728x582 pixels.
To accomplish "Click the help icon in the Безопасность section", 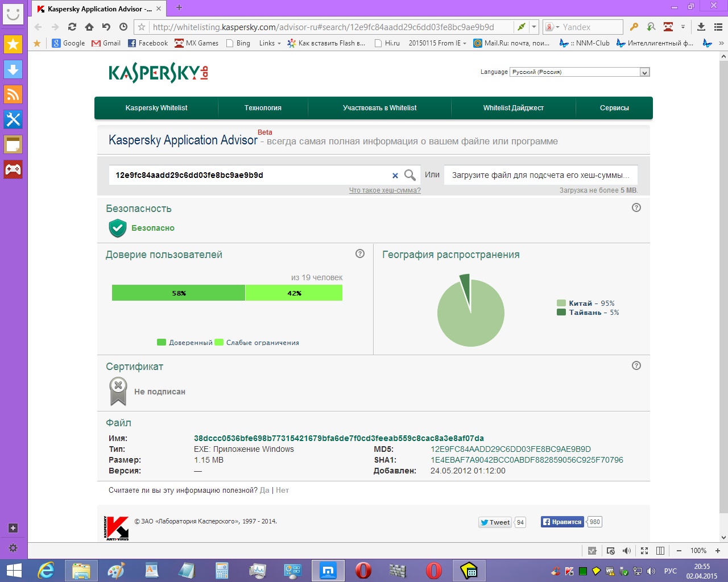I will click(636, 207).
